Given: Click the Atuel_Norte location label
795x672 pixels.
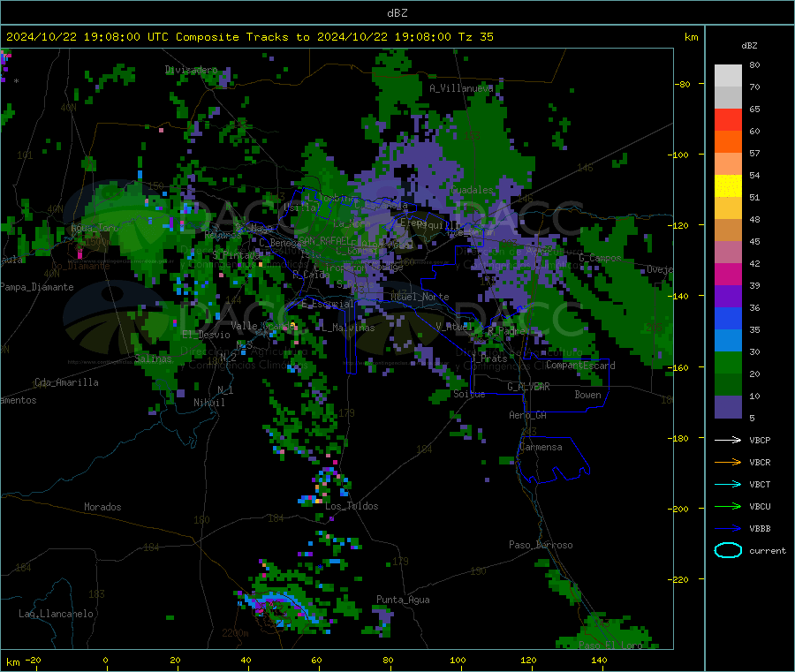Looking at the screenshot, I should click(x=420, y=297).
